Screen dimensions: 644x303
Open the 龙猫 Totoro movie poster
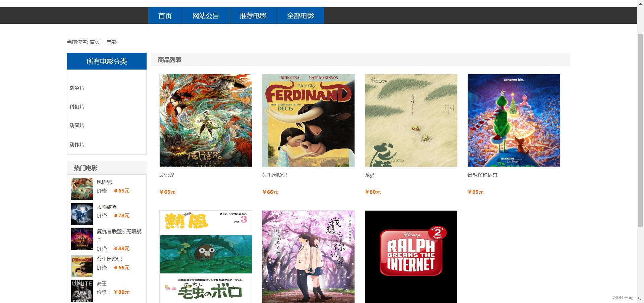tap(411, 120)
